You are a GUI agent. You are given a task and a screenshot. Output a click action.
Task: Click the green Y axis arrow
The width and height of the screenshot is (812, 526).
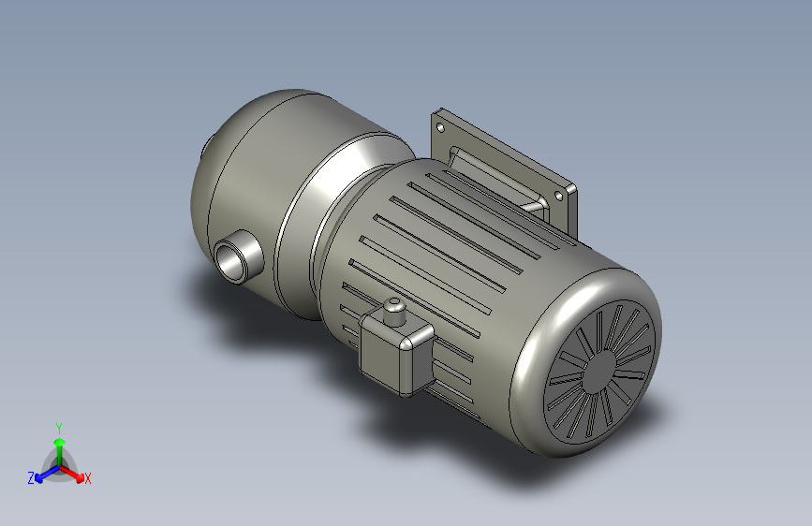pyautogui.click(x=60, y=451)
